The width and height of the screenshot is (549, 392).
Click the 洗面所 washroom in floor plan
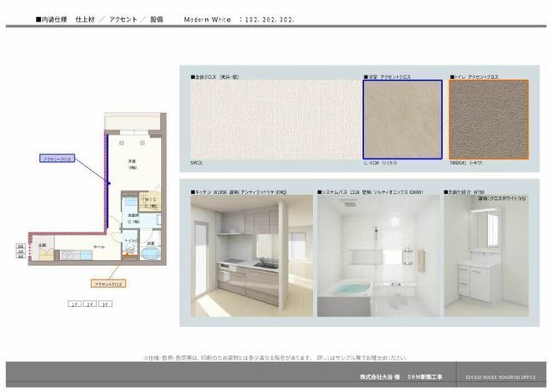[x=133, y=219]
